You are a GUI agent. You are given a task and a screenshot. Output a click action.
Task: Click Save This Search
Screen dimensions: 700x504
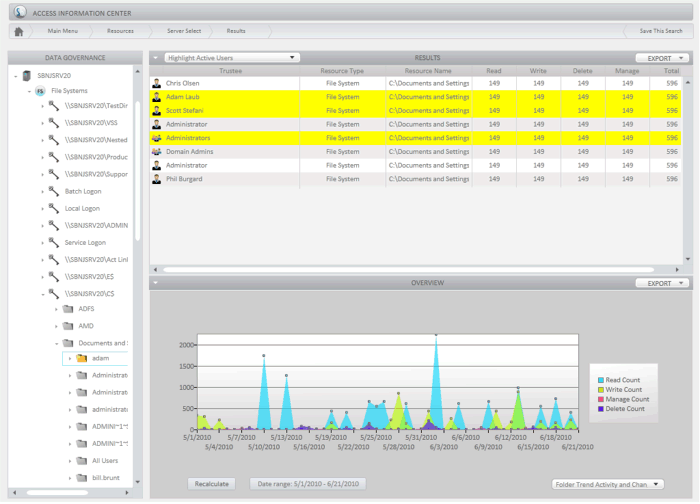[x=661, y=31]
